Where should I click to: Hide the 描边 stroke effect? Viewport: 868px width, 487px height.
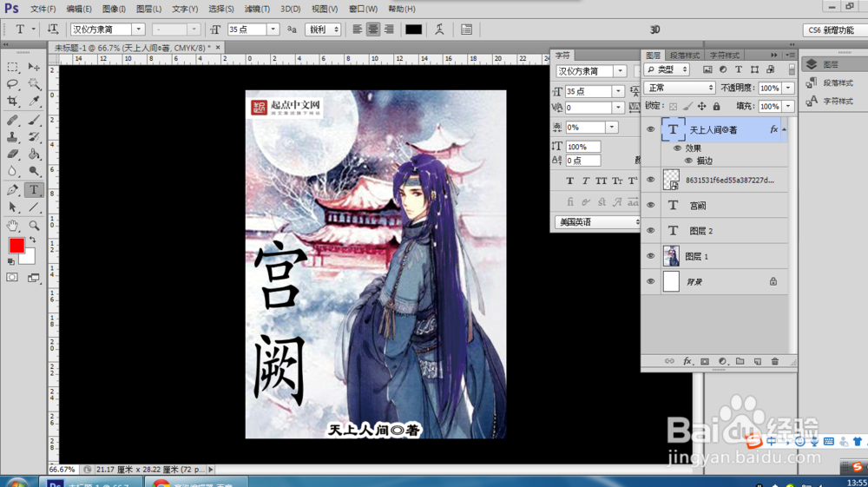pos(688,161)
